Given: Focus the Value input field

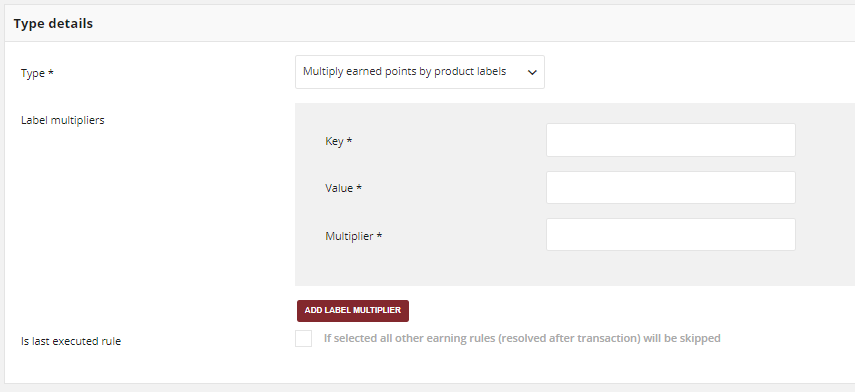Looking at the screenshot, I should coord(671,188).
